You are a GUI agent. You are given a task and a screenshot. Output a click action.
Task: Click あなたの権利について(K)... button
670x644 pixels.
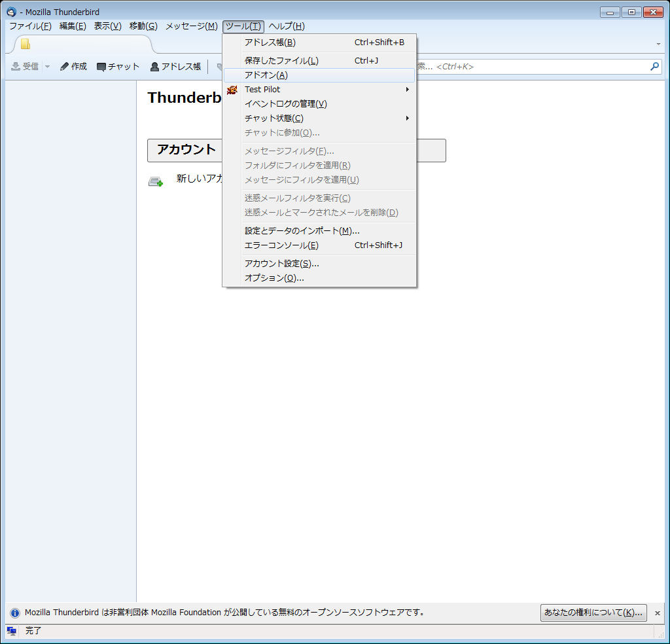point(593,613)
